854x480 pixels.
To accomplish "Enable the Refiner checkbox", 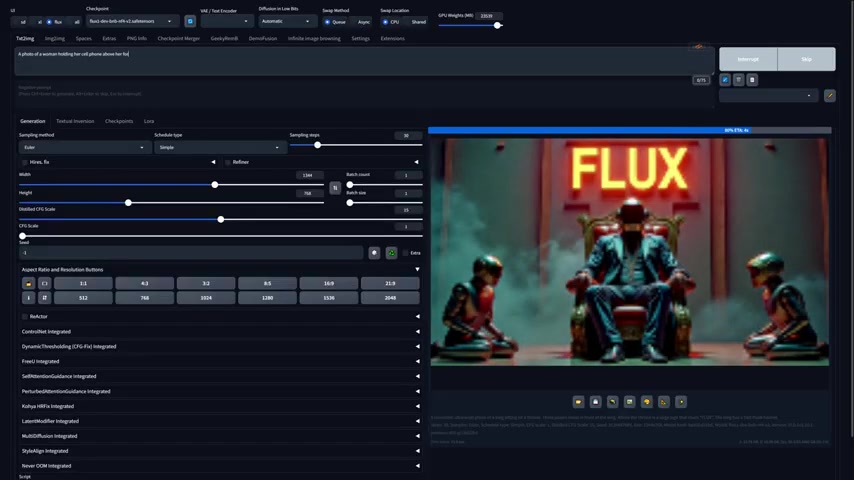I will 228,162.
